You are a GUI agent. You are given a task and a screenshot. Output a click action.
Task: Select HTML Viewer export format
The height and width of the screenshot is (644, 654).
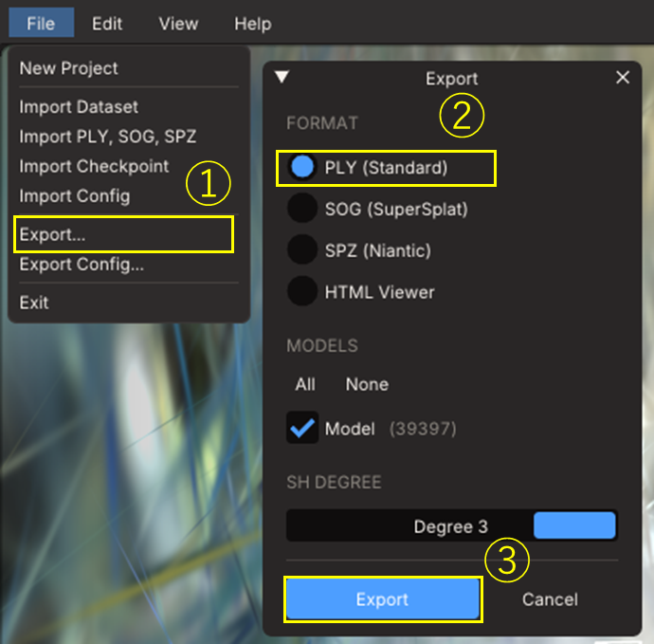[302, 292]
